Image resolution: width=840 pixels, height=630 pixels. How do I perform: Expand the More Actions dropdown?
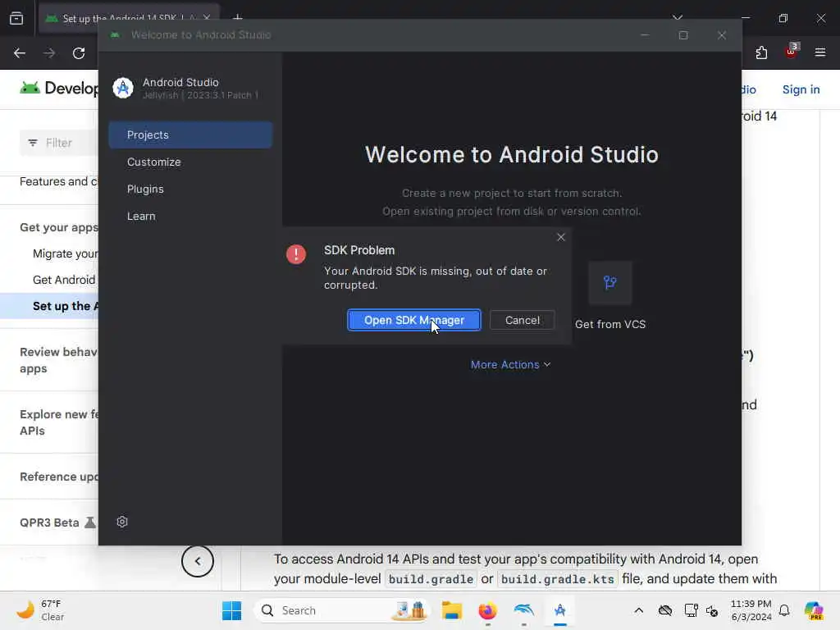510,364
